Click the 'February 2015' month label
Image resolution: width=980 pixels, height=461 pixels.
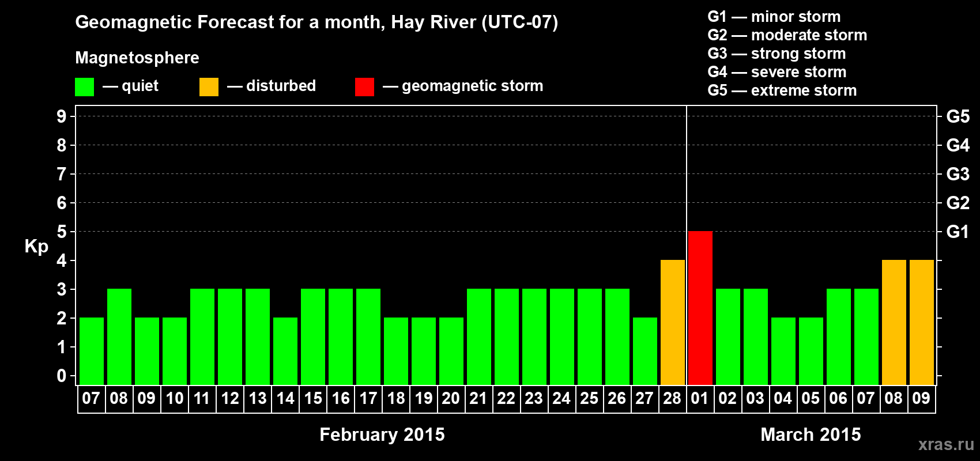click(x=382, y=434)
